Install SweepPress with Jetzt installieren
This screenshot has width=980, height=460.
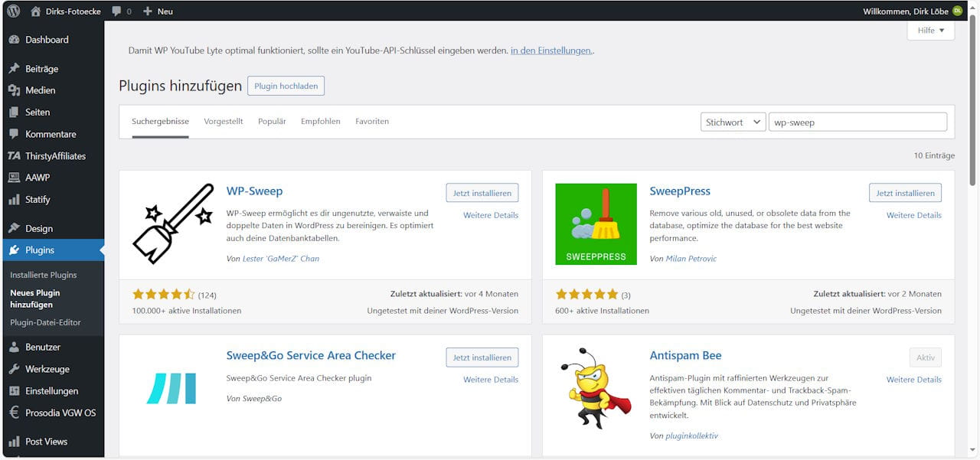[906, 193]
